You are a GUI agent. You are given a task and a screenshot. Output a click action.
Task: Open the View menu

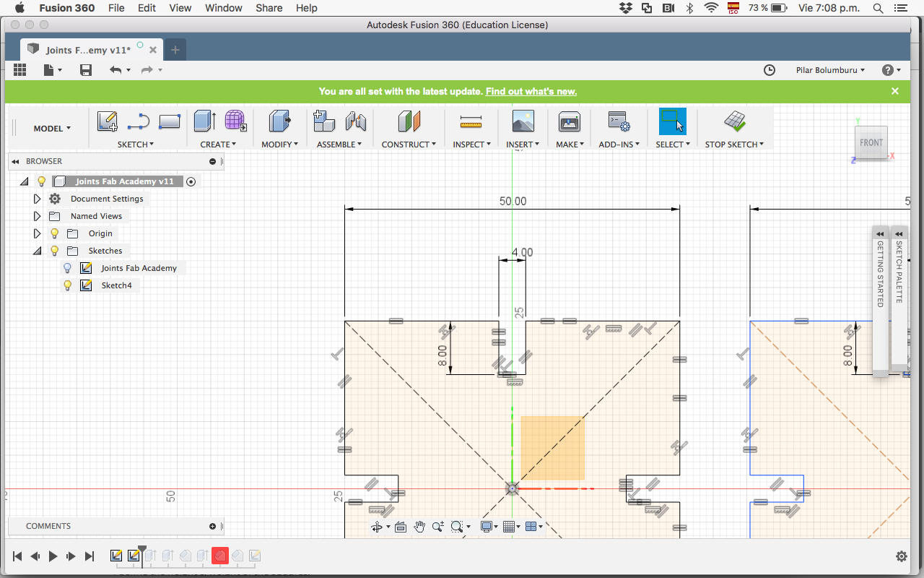pyautogui.click(x=180, y=8)
